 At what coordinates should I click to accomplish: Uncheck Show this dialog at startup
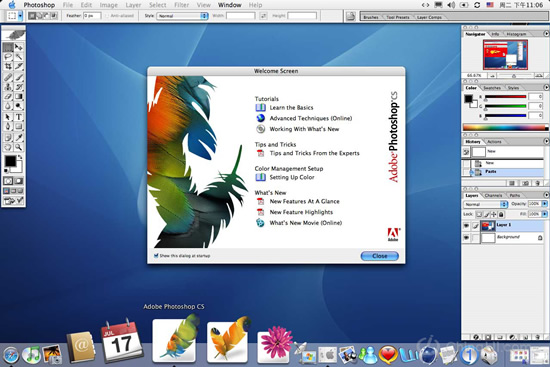coord(156,255)
